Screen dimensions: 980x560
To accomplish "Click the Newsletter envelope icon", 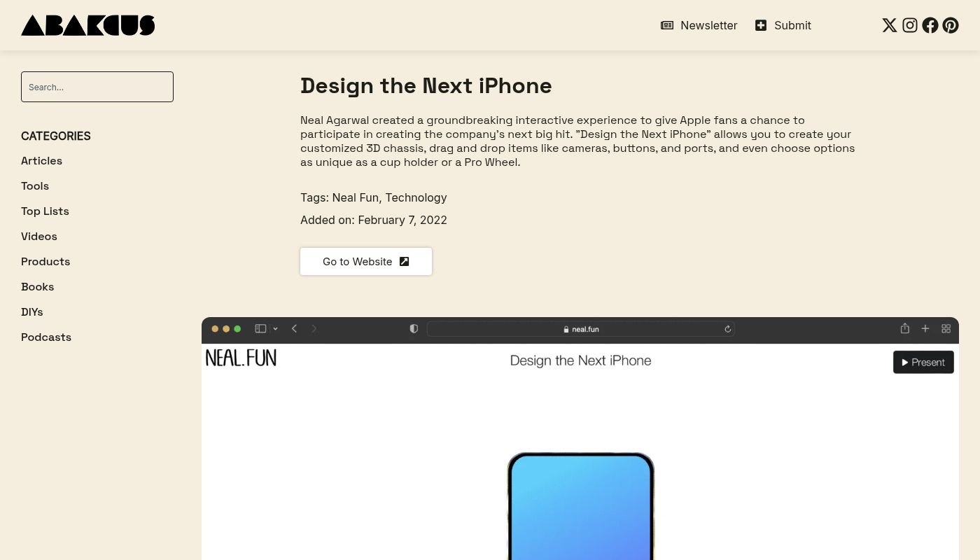I will [x=667, y=25].
